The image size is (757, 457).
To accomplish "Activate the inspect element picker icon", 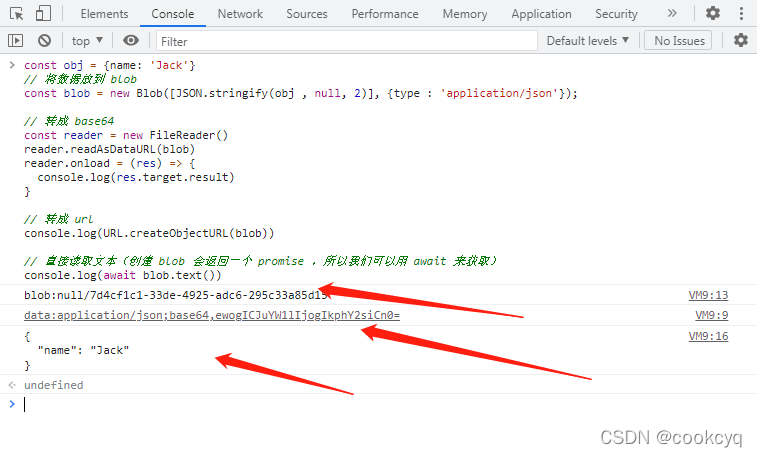I will click(x=16, y=14).
